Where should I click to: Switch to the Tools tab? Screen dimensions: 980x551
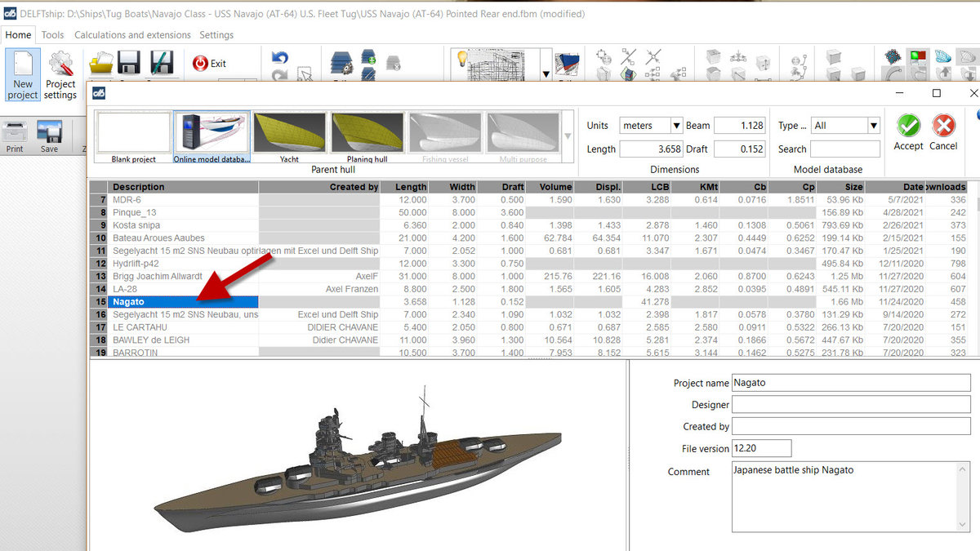pyautogui.click(x=52, y=35)
